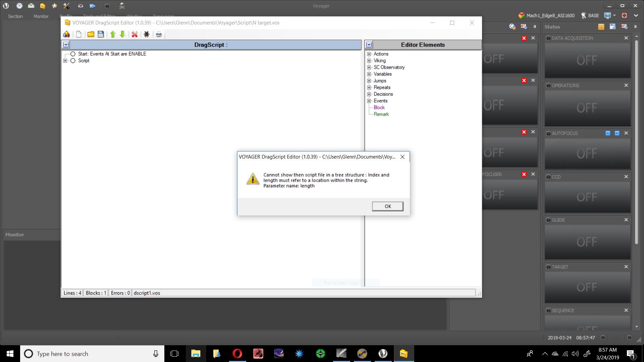Viewport: 644px width, 362px height.
Task: Open the gear settings icon in Voyager toolbar
Action: (x=19, y=6)
